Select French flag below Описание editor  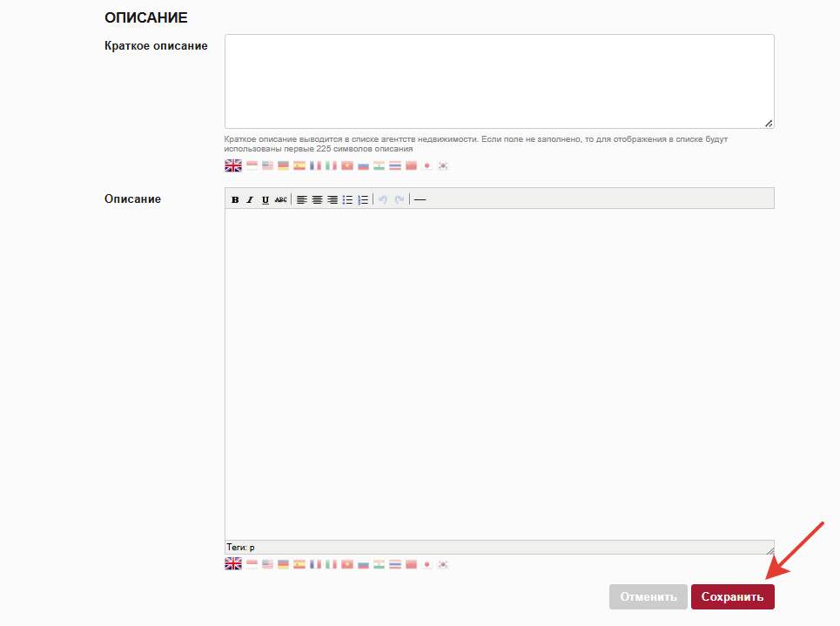coord(315,564)
